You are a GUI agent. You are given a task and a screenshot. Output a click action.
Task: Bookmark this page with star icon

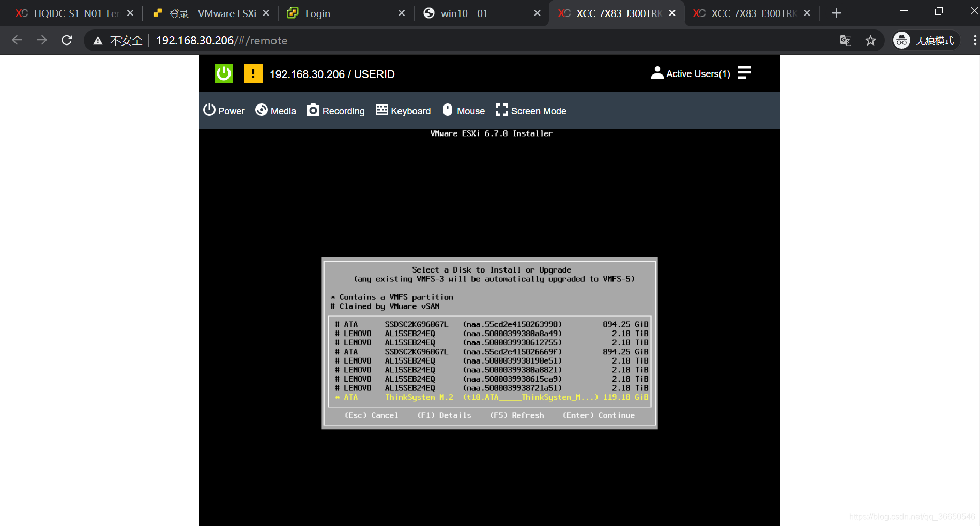(870, 40)
